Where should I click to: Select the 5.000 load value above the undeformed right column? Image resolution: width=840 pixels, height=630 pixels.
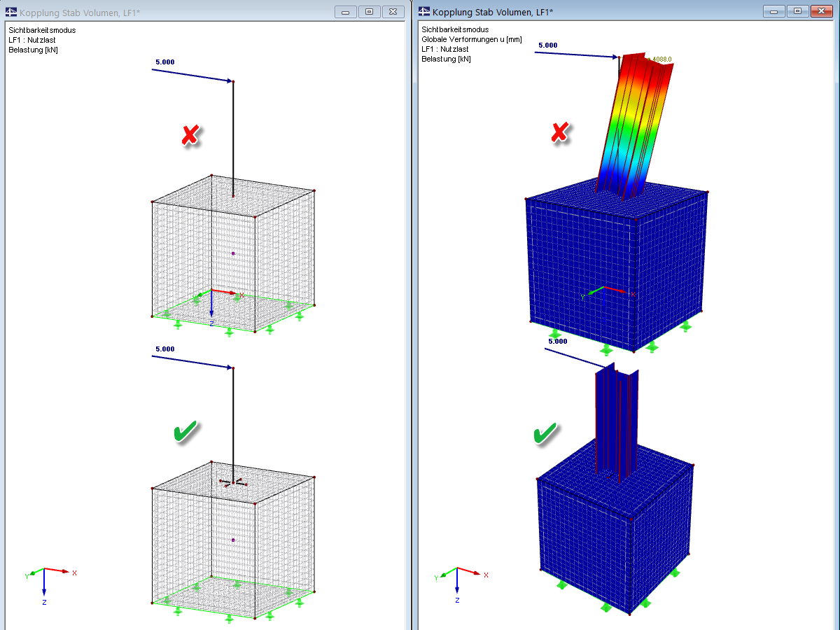558,341
